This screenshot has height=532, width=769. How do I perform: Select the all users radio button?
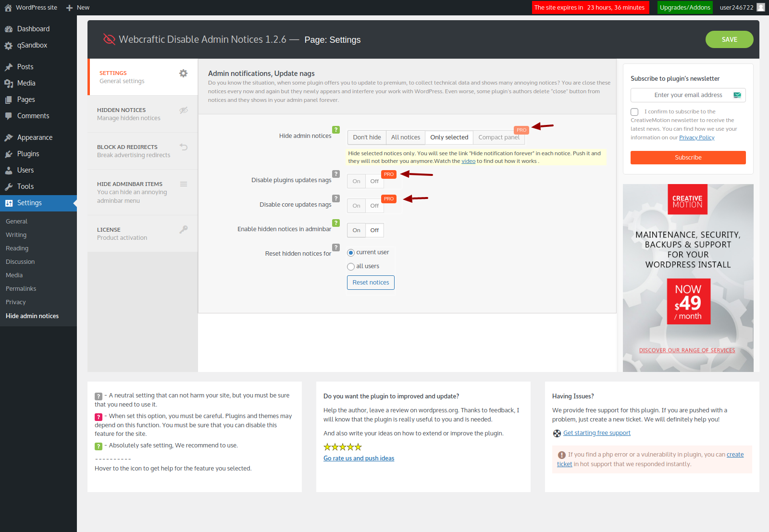(x=351, y=266)
